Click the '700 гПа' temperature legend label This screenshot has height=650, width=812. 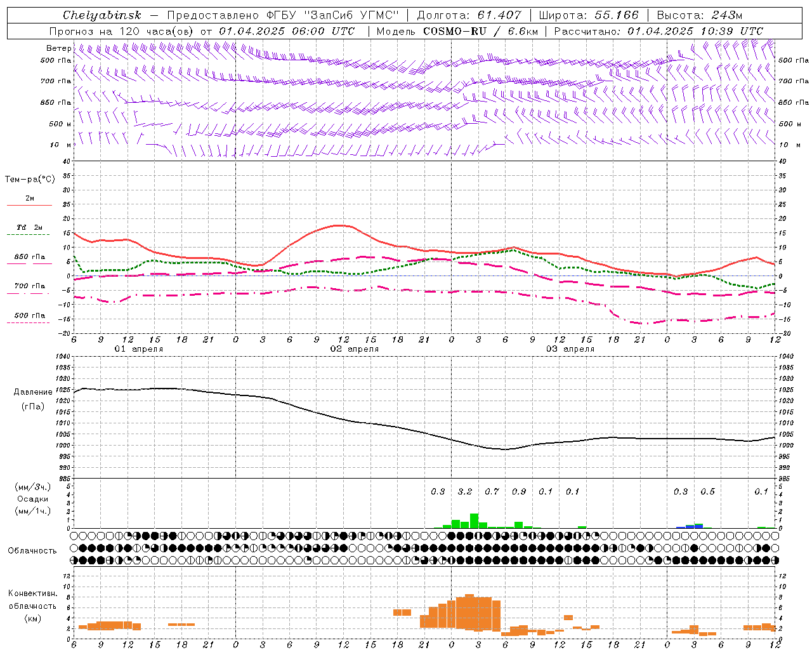30,286
